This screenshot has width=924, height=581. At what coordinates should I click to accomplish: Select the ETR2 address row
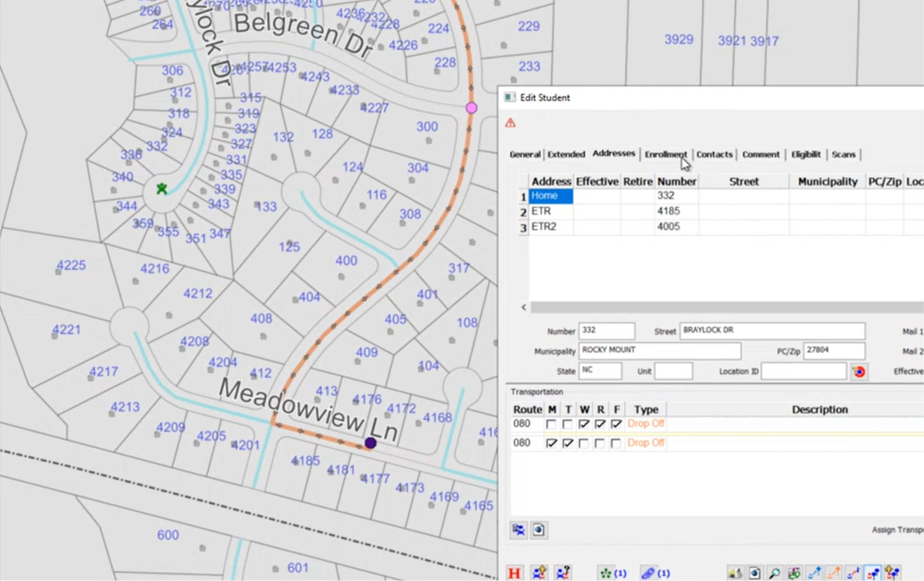544,227
